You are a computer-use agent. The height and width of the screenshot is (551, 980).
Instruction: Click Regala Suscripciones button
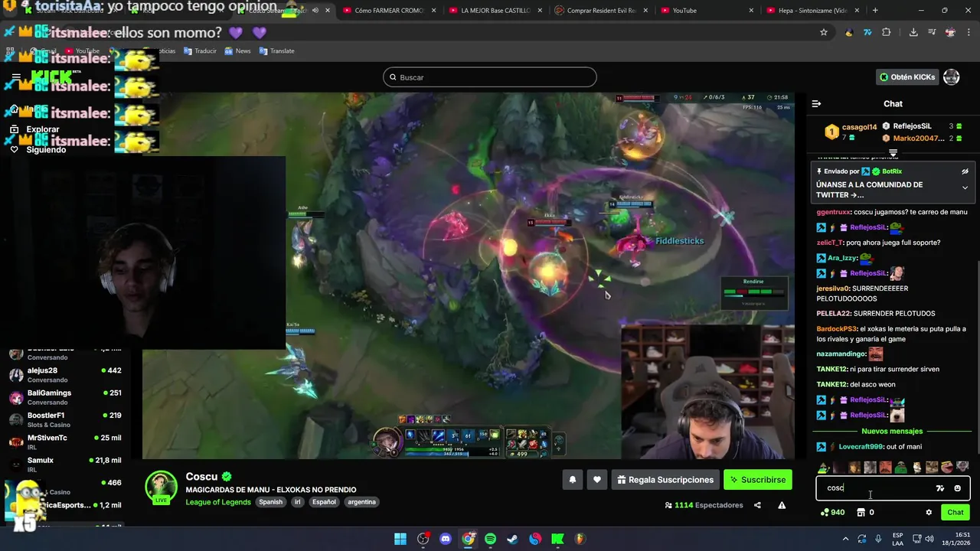point(665,480)
